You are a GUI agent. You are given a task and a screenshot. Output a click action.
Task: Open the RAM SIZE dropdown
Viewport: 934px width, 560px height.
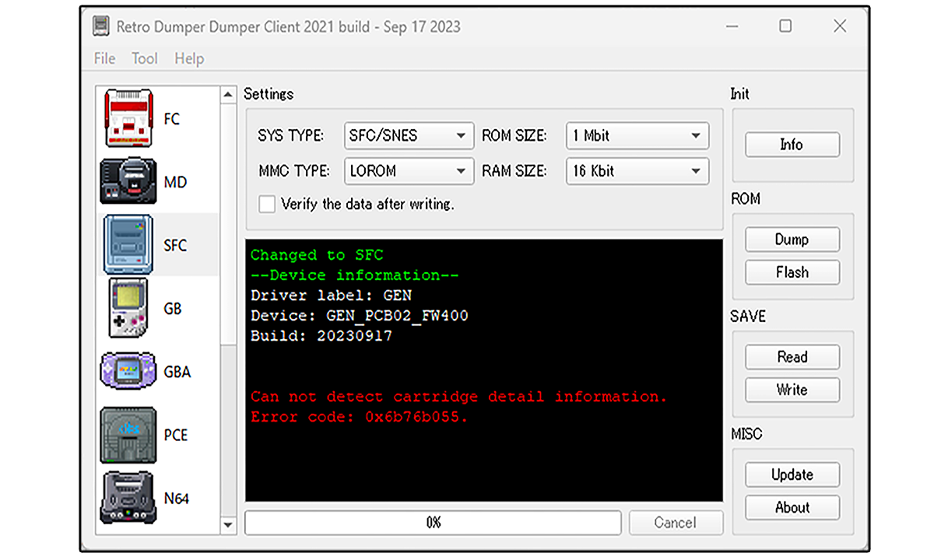(637, 171)
